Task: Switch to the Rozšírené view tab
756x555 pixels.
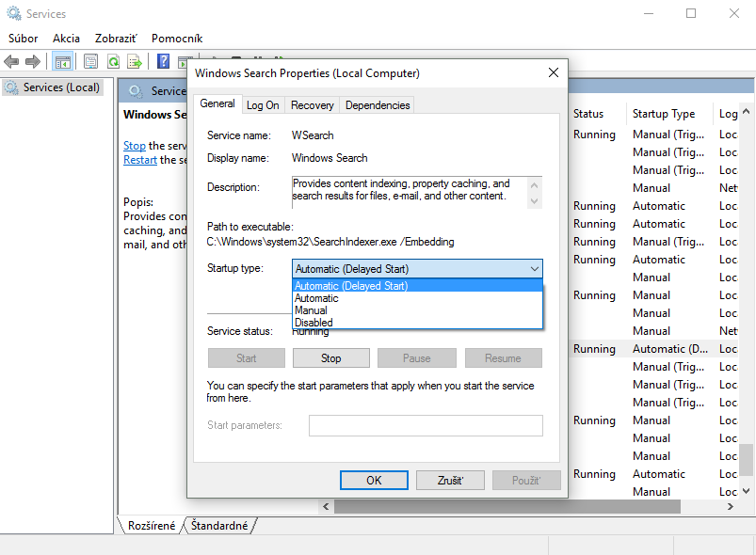Action: click(x=152, y=526)
